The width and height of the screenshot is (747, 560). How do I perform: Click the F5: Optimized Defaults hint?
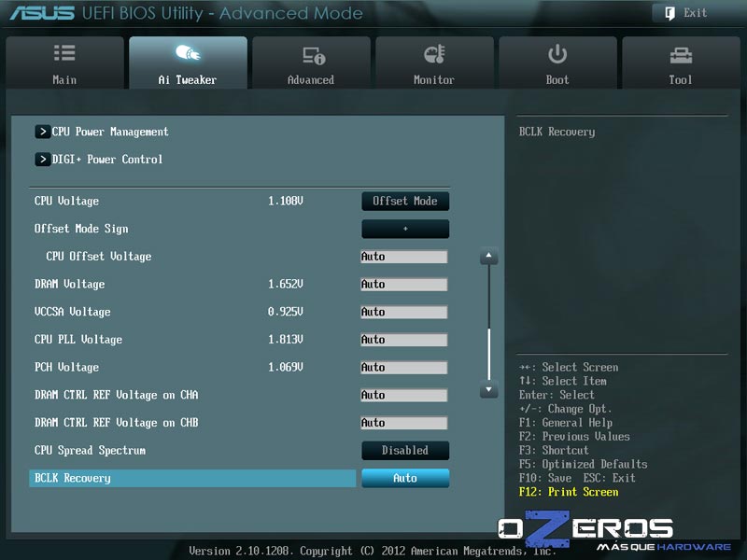pyautogui.click(x=583, y=464)
